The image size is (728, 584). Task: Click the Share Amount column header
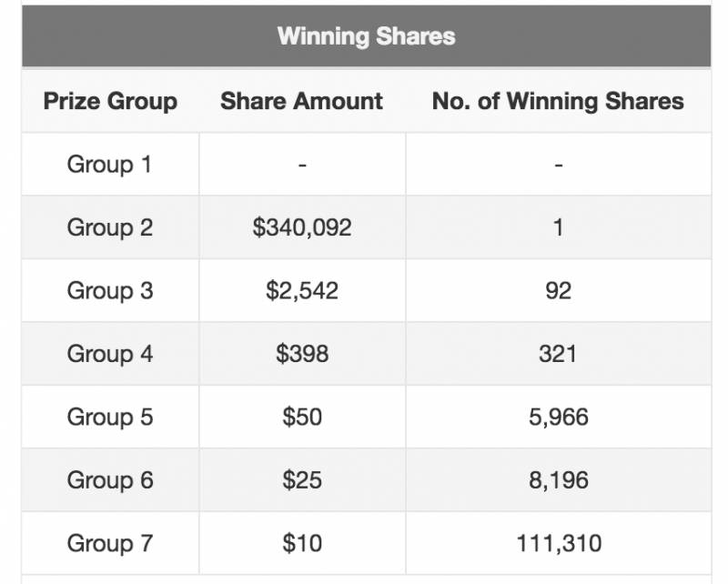click(x=301, y=101)
